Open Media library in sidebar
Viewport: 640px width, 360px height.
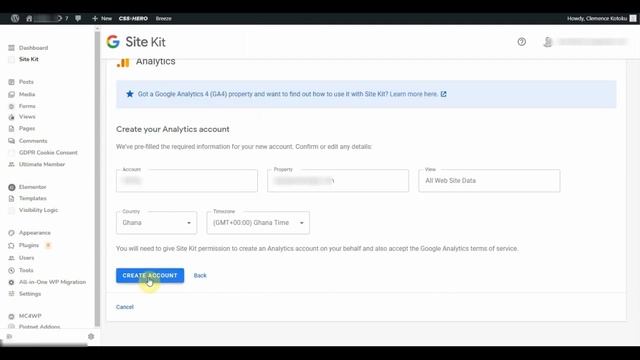27,94
